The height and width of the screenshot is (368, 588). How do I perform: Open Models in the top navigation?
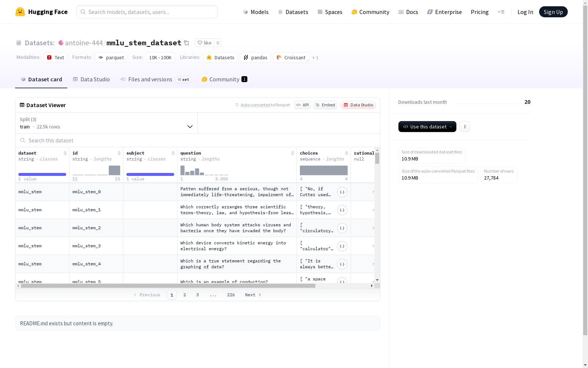(x=256, y=12)
